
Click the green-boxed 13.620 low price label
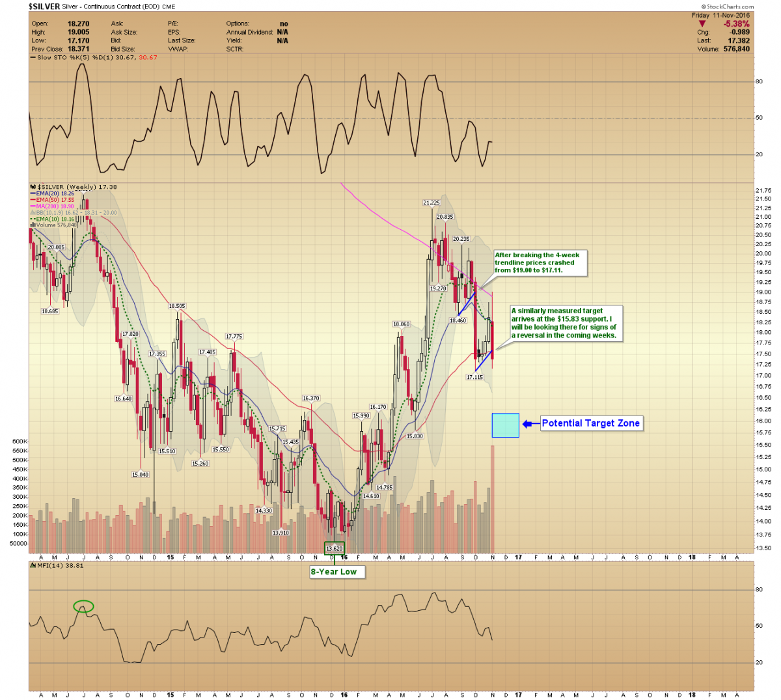tap(334, 548)
